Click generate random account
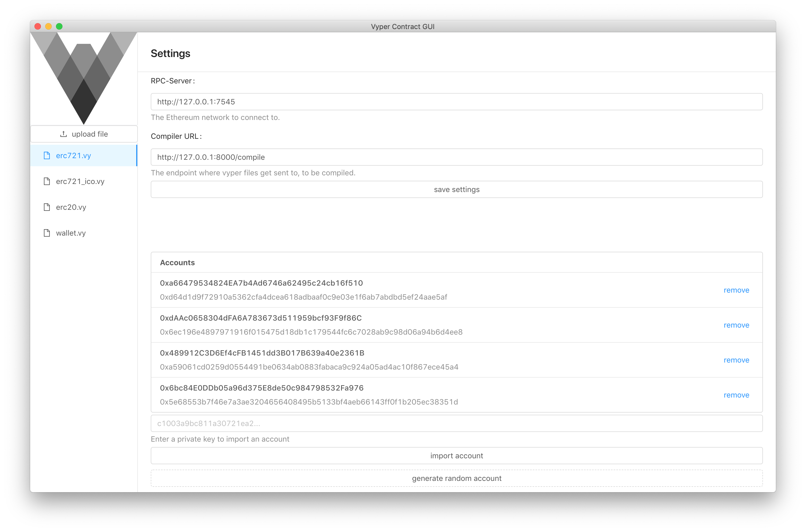 point(456,478)
